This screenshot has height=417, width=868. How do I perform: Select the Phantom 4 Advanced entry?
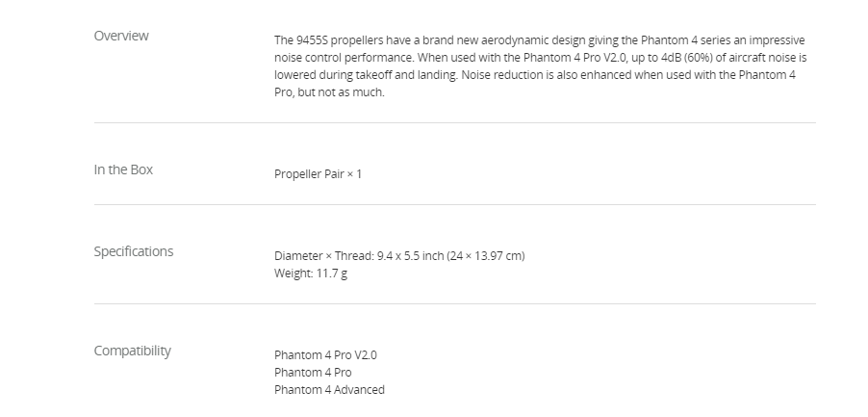329,390
